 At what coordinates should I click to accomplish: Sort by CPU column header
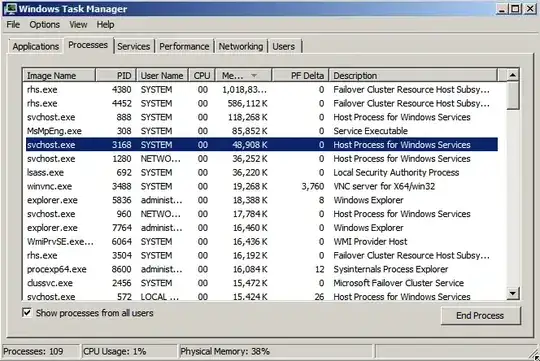click(x=202, y=75)
